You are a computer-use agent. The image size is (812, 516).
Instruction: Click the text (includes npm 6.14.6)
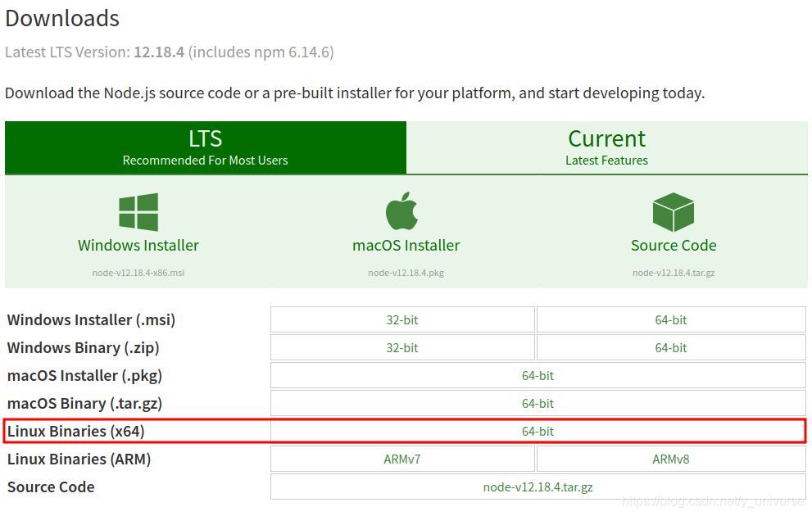[x=261, y=52]
